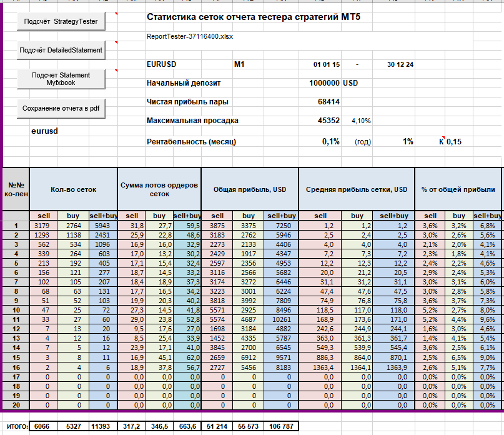Select row number 7 cell
The height and width of the screenshot is (435, 504).
click(x=16, y=282)
